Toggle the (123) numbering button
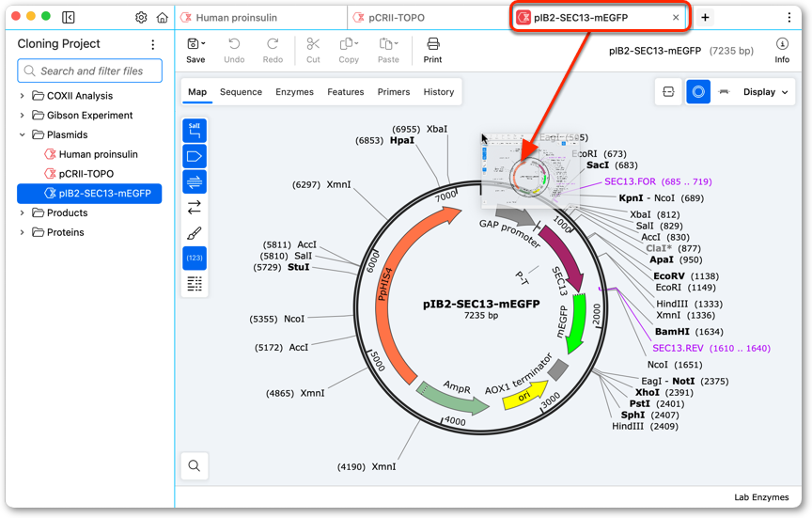 195,258
